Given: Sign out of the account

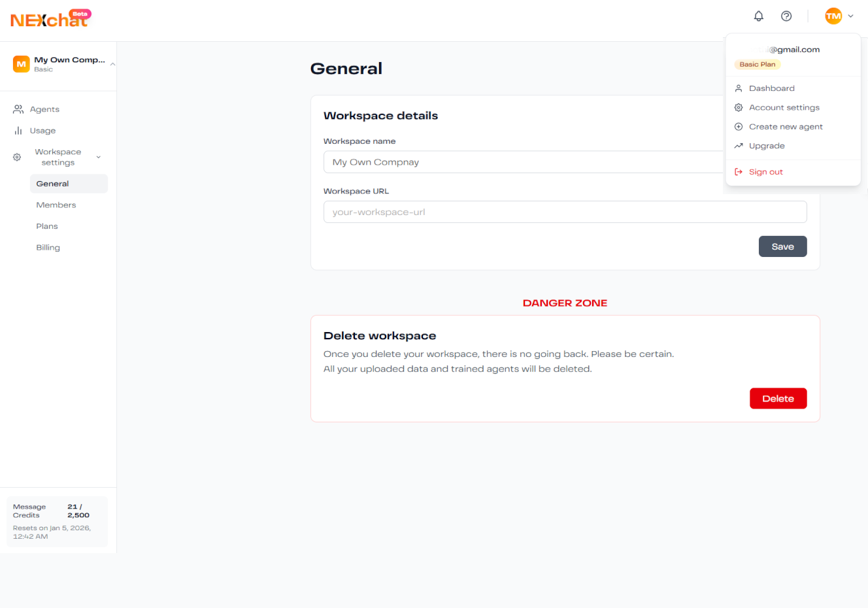Looking at the screenshot, I should [765, 172].
